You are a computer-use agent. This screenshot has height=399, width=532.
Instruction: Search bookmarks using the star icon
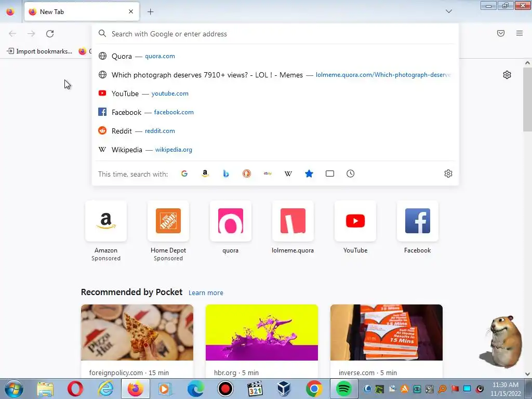(309, 174)
